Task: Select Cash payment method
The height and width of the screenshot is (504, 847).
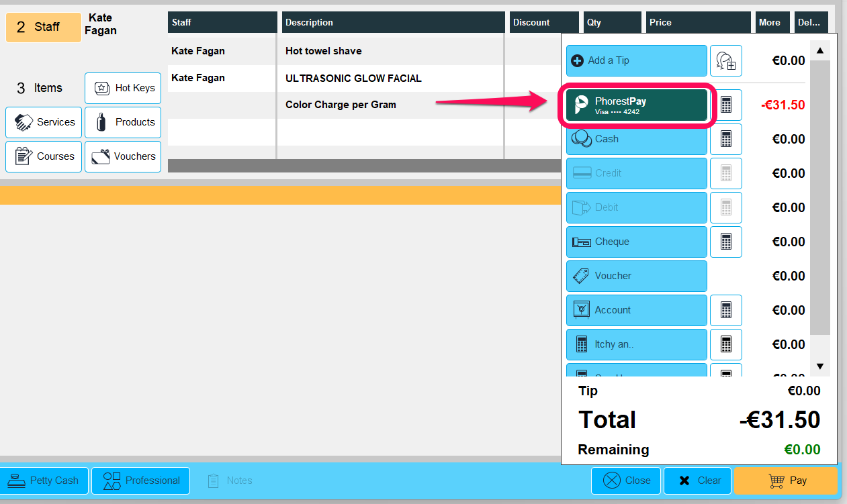Action: click(x=637, y=139)
